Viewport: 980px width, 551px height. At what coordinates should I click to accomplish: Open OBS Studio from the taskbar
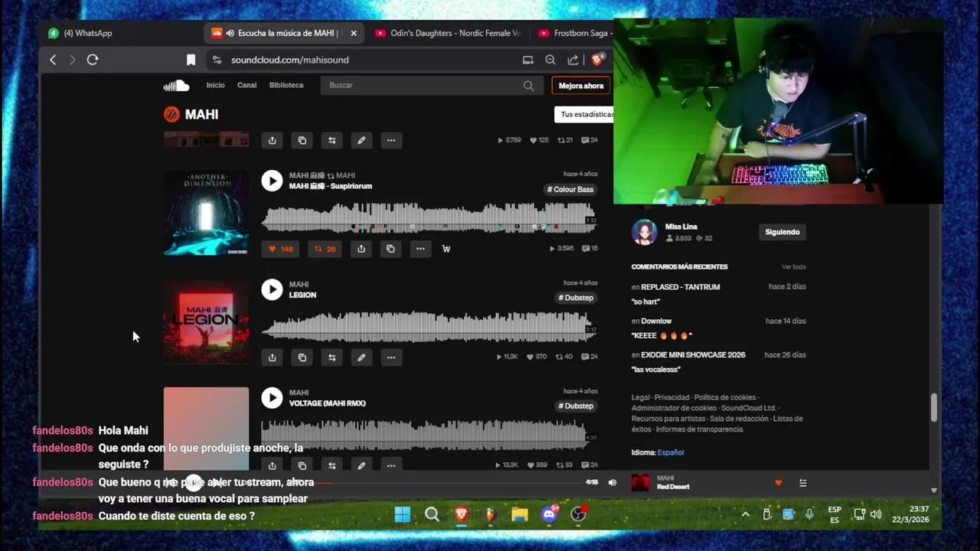point(578,514)
